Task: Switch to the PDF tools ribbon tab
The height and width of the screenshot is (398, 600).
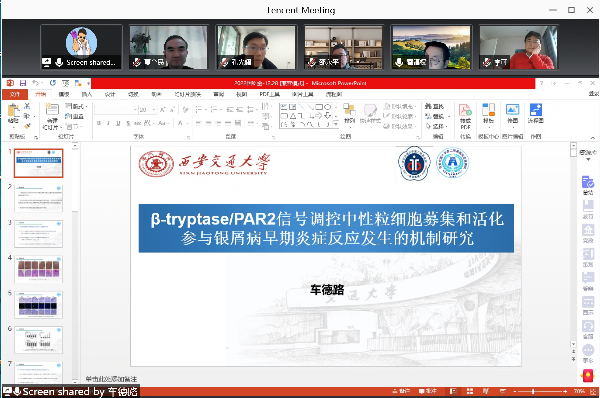Action: [x=269, y=94]
